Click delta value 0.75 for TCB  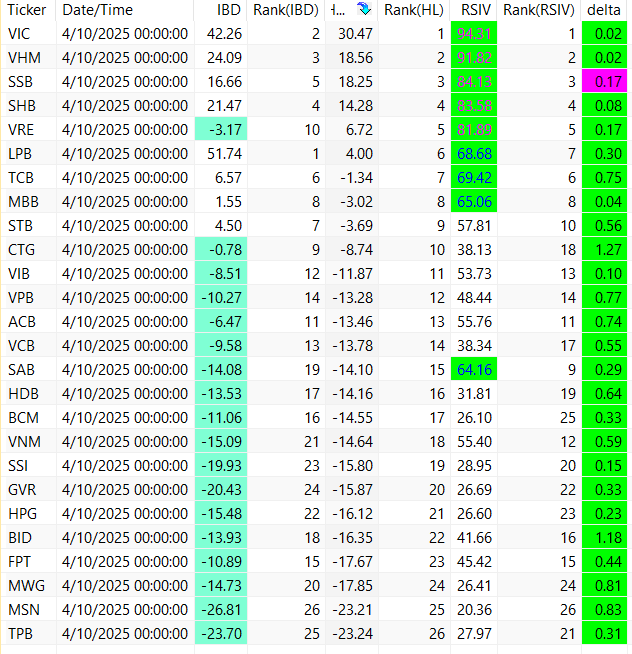pos(604,178)
